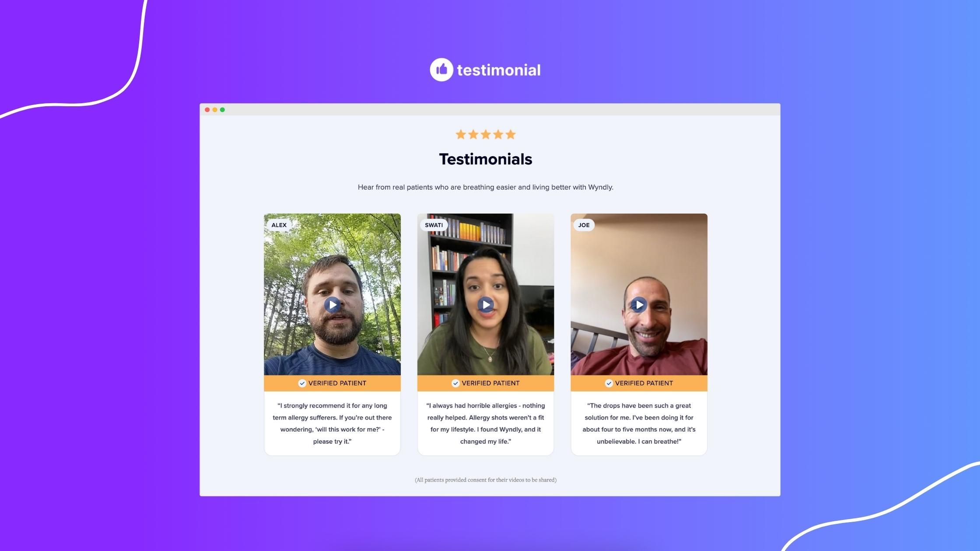Image resolution: width=980 pixels, height=551 pixels.
Task: Click the green maximize window dot
Action: (x=222, y=110)
